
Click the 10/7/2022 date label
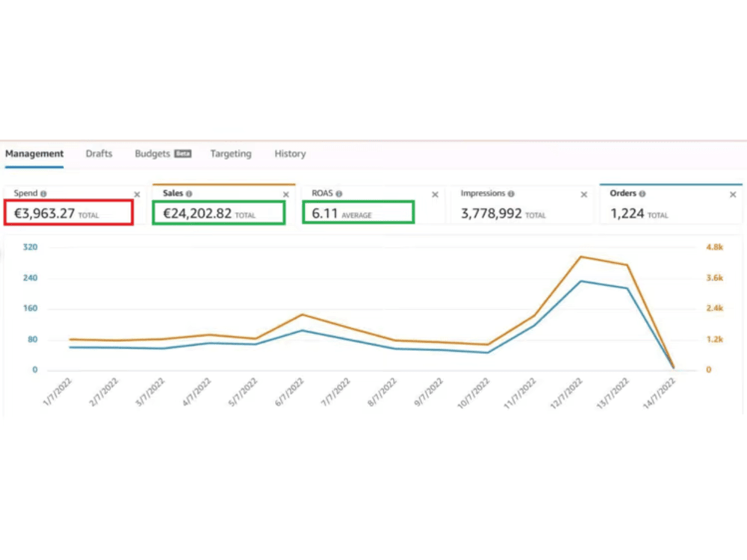(x=474, y=393)
